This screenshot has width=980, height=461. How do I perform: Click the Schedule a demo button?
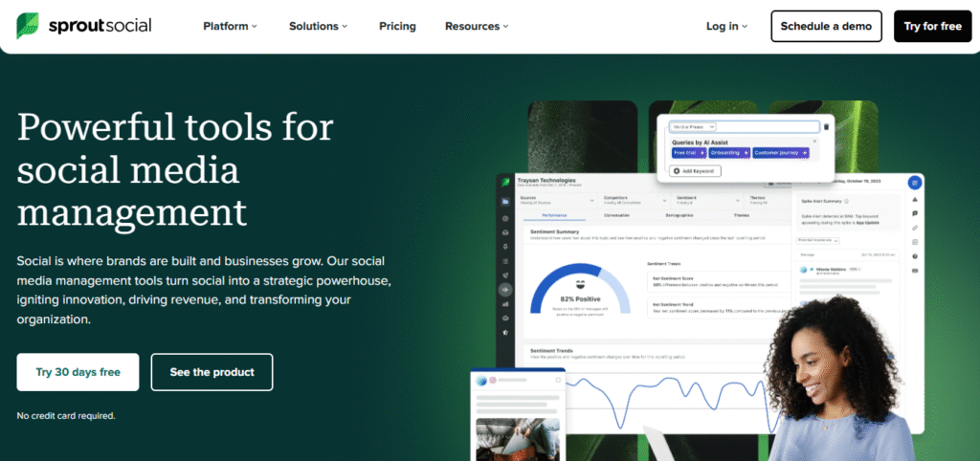[826, 26]
